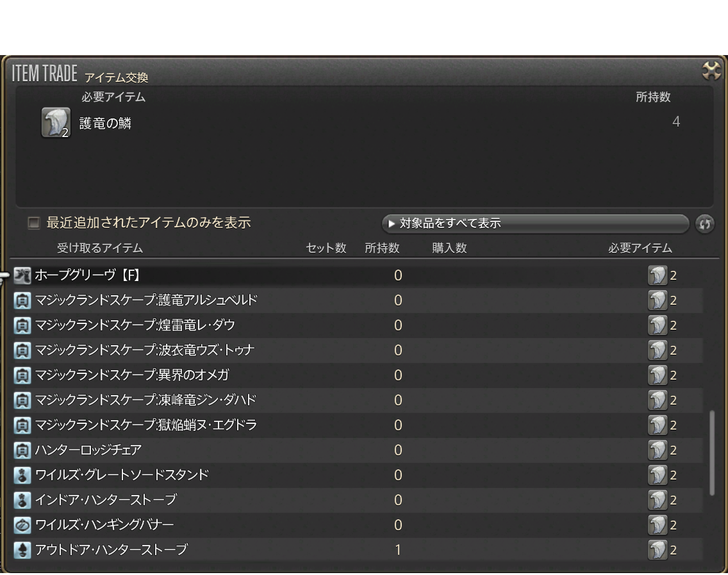
Task: Select マジックランドスケープ:護竜アルシュベルド row
Action: tap(146, 300)
